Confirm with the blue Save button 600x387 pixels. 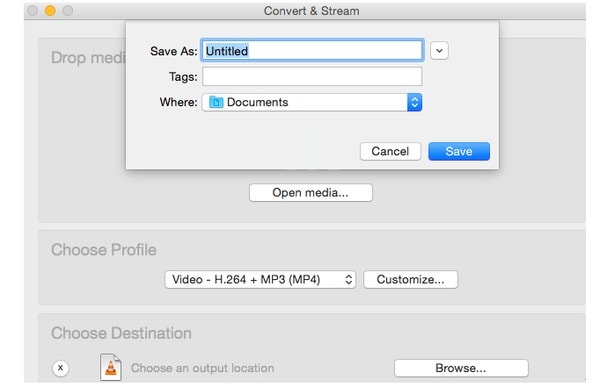[x=459, y=151]
